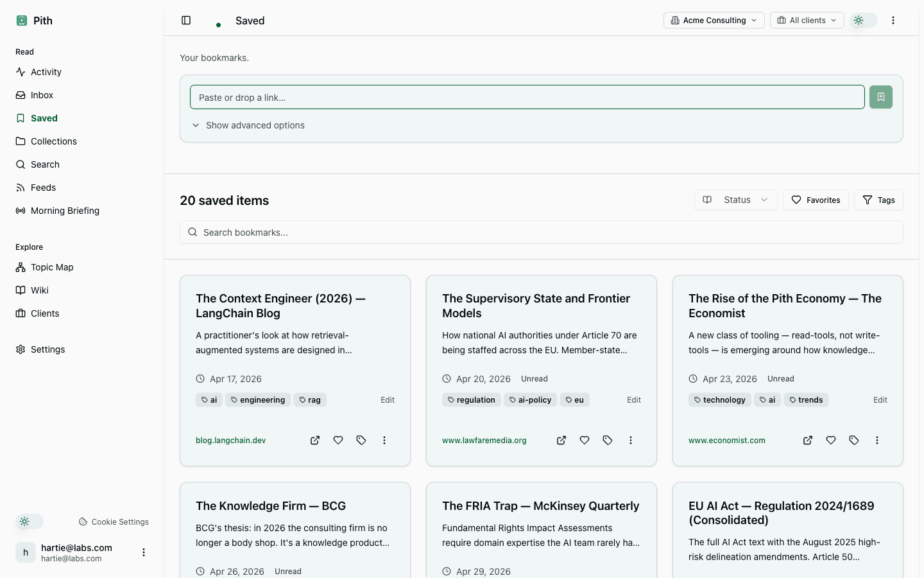
Task: Open The Context Engineer card title
Action: click(280, 306)
